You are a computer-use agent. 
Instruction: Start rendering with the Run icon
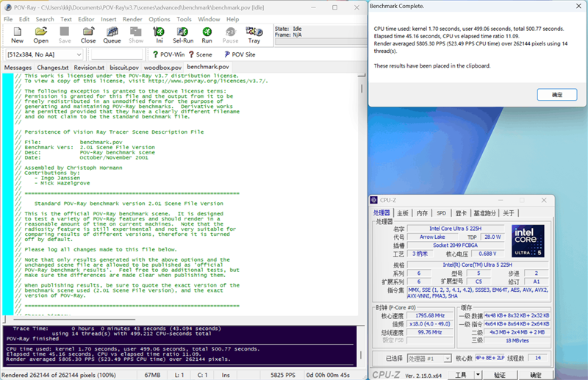[207, 35]
